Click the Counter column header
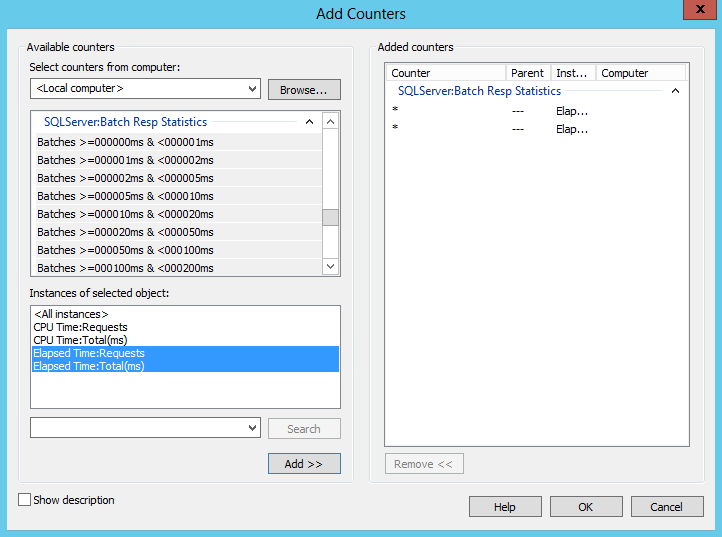 (x=446, y=73)
